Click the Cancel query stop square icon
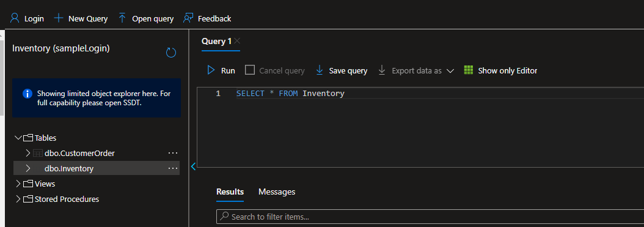 point(250,70)
